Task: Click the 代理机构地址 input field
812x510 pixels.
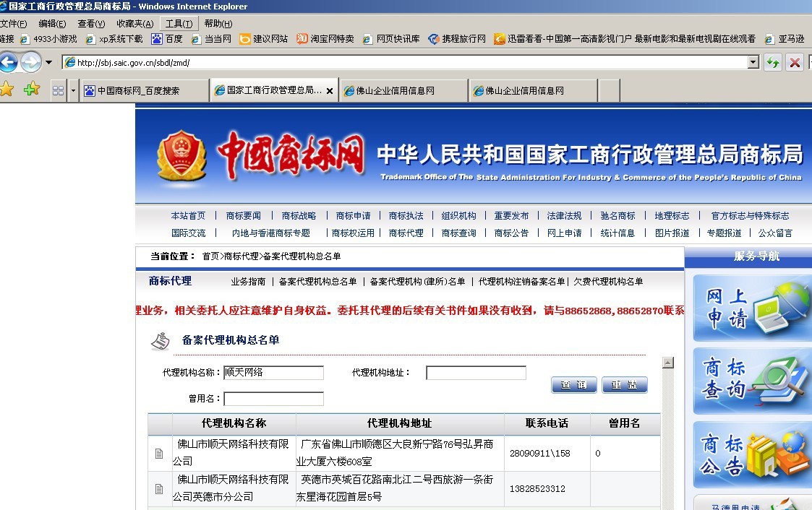Action: [x=476, y=373]
